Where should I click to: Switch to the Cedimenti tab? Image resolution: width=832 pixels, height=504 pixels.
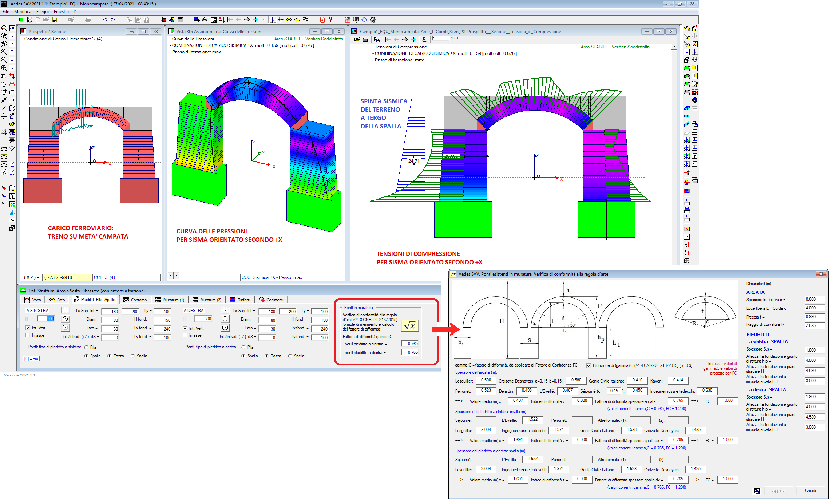271,300
